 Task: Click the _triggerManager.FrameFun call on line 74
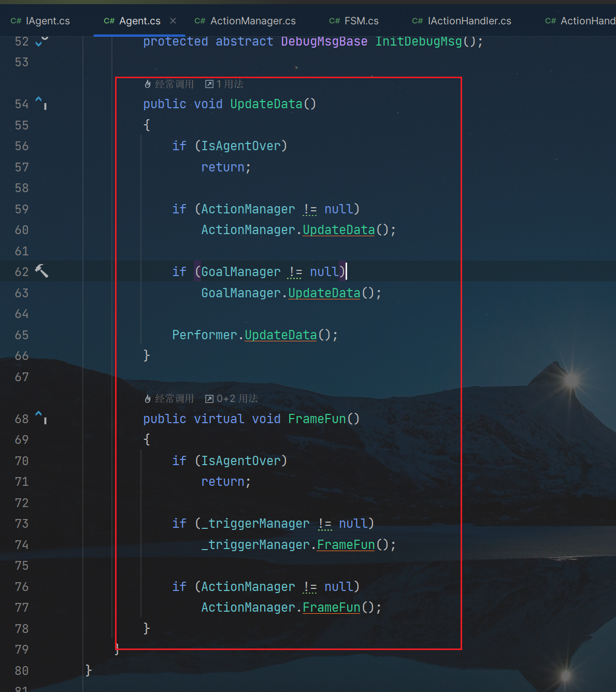346,545
